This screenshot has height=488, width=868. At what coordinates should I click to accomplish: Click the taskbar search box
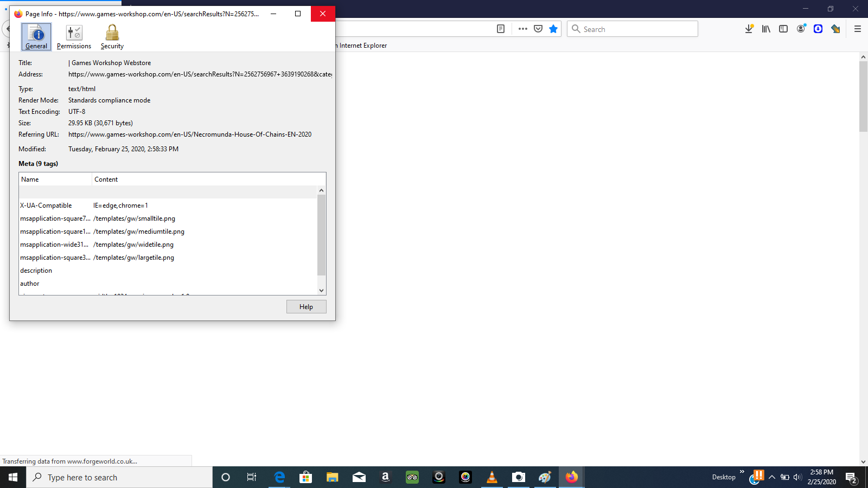pos(119,477)
